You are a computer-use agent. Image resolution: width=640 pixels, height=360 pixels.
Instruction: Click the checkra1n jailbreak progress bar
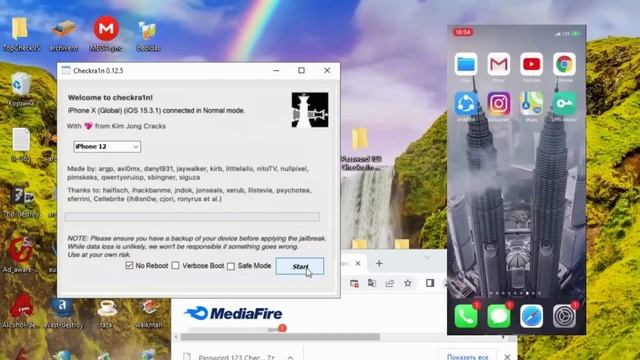(x=192, y=217)
